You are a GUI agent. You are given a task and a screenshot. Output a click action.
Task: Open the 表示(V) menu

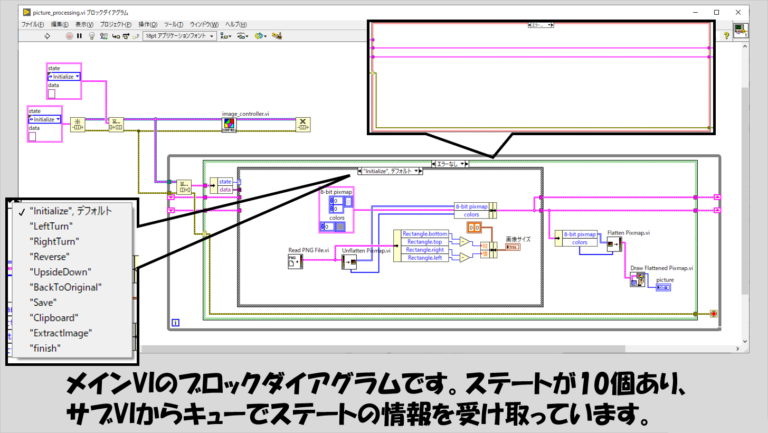[84, 24]
